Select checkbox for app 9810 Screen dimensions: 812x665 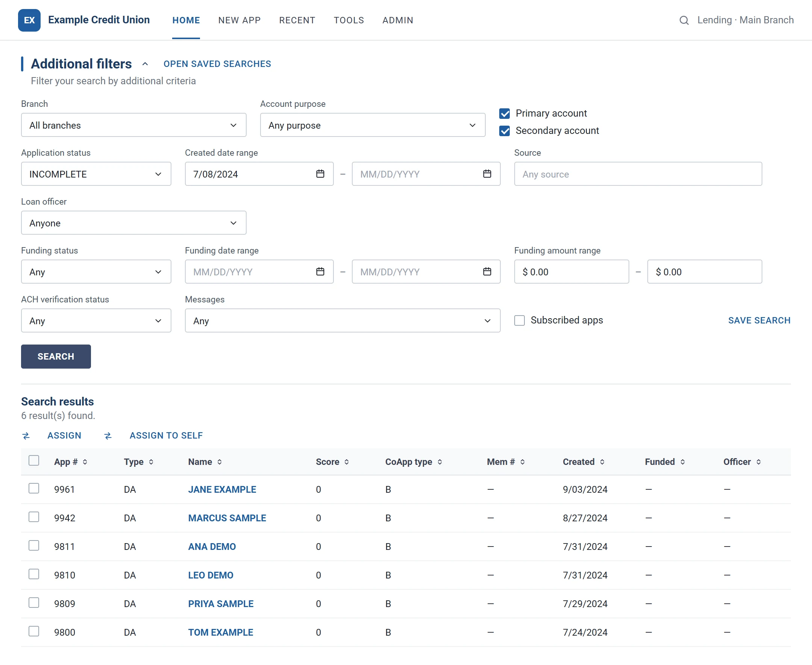pos(34,574)
